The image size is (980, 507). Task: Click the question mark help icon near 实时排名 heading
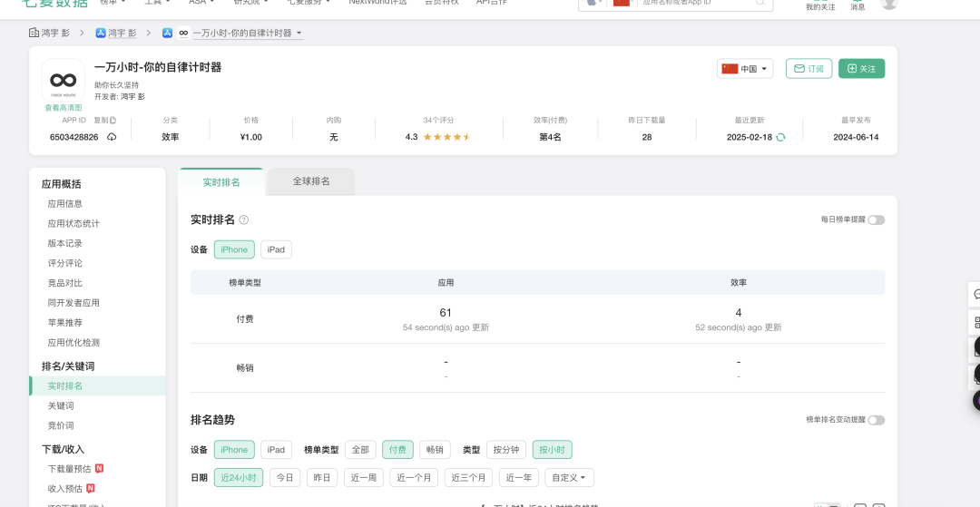point(244,219)
